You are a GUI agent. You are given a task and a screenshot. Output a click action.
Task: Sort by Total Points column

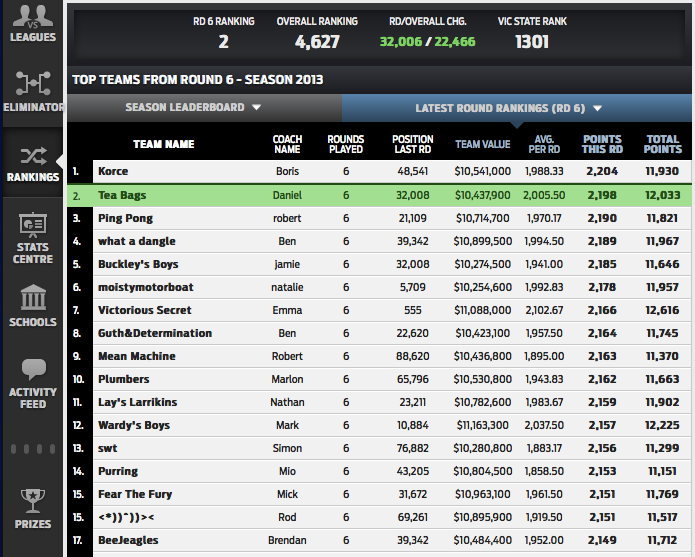click(662, 144)
